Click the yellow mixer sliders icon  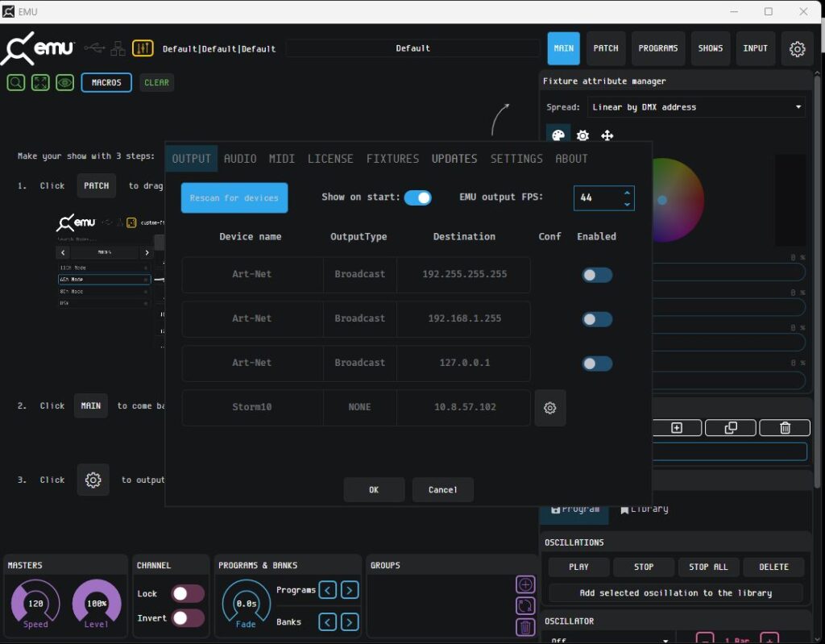(x=143, y=48)
